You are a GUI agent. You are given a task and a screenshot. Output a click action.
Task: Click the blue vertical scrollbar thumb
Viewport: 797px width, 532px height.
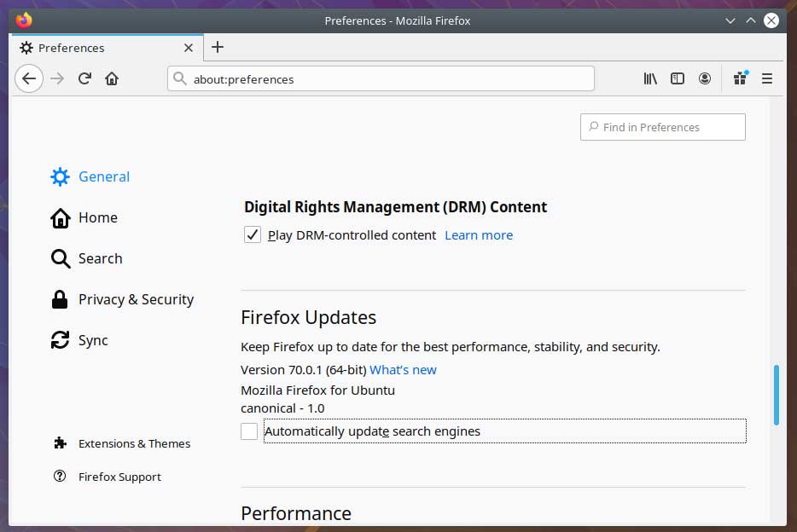pyautogui.click(x=777, y=395)
